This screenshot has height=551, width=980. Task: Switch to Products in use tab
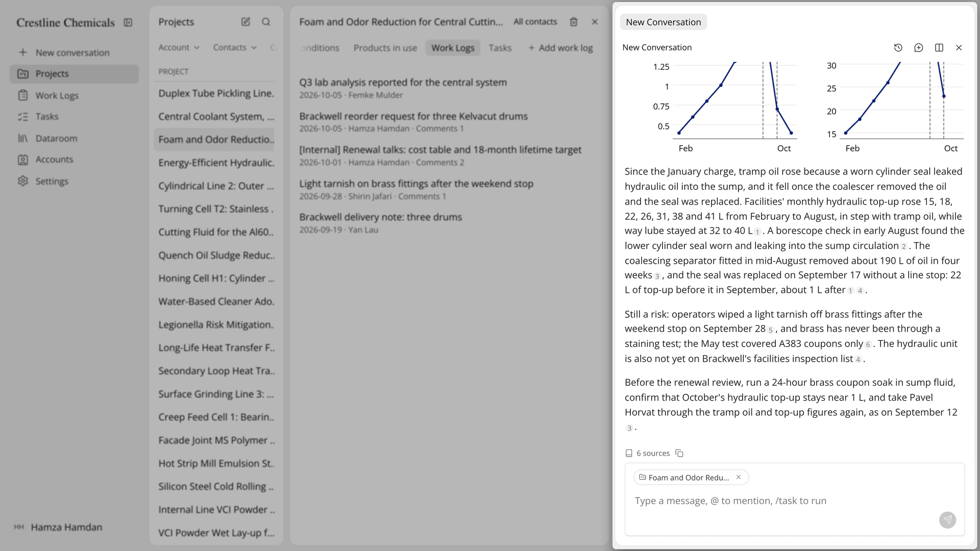(385, 48)
